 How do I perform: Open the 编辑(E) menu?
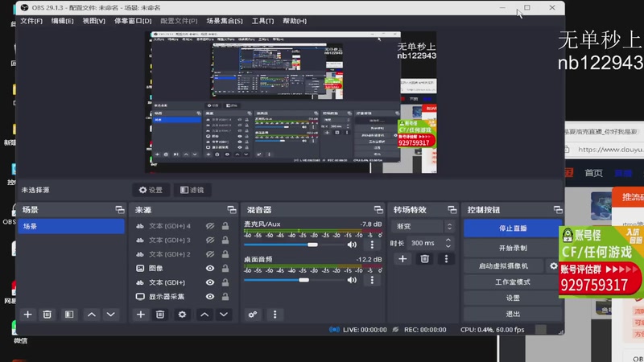pos(63,21)
